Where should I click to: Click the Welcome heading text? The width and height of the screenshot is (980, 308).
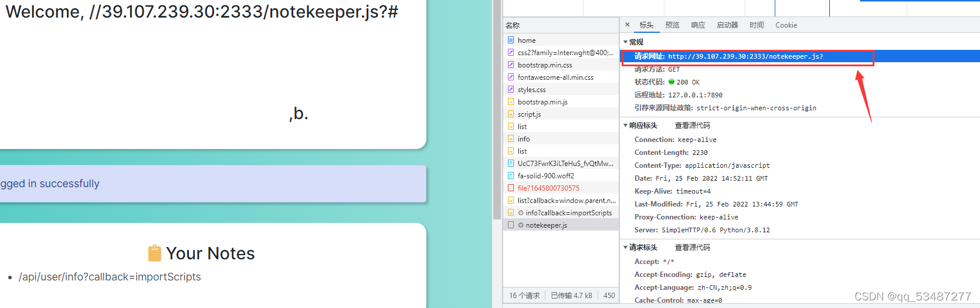click(x=201, y=12)
